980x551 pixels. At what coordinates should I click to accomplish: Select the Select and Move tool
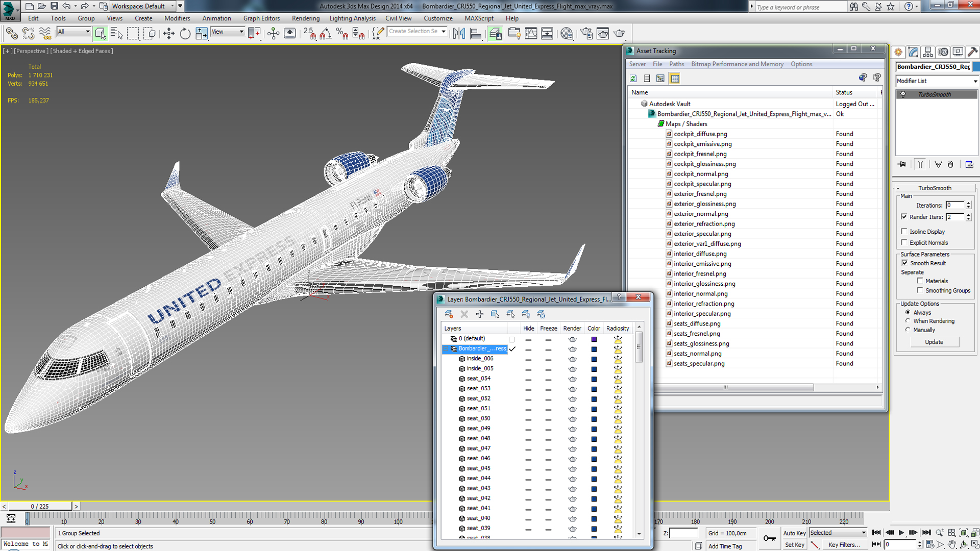168,34
